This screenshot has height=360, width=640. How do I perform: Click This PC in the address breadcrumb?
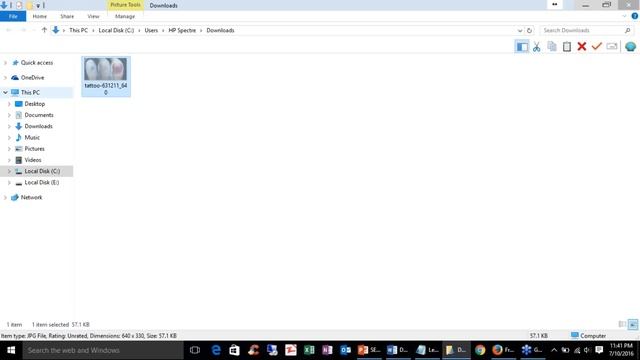(x=78, y=30)
